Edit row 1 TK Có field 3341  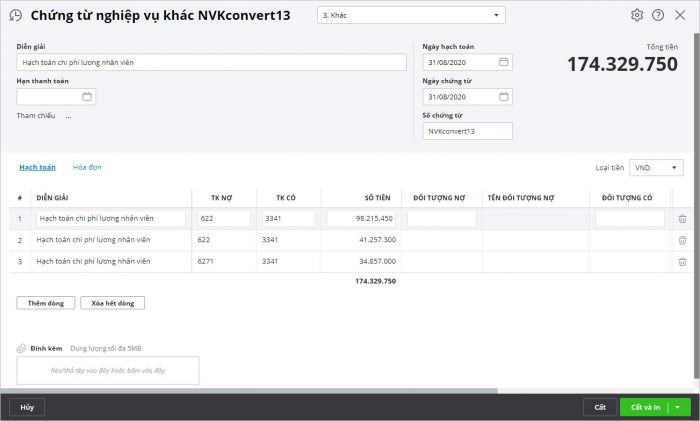(x=288, y=218)
